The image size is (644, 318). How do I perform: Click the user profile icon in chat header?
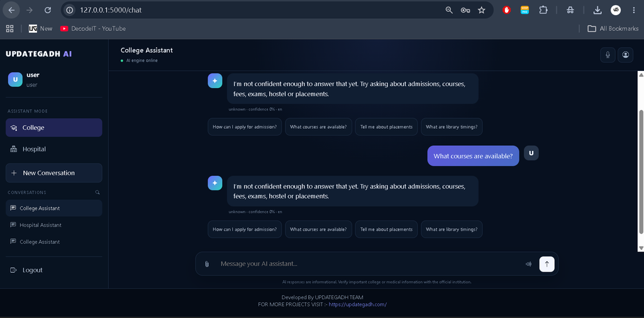[x=625, y=55]
